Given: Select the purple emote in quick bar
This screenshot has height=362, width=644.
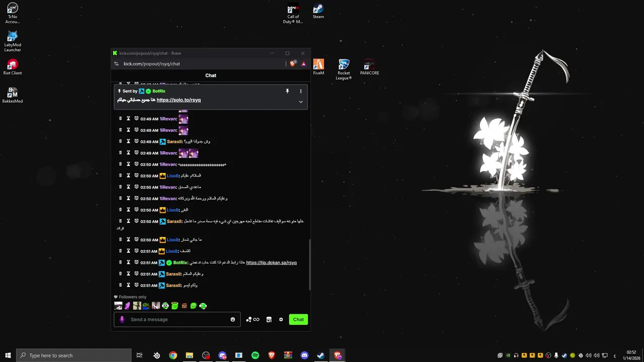Looking at the screenshot, I should (127, 305).
